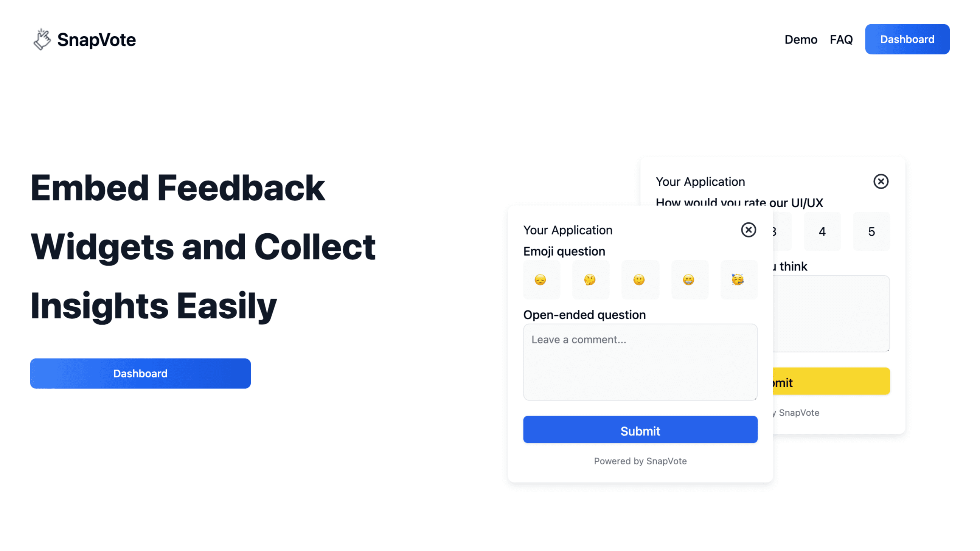
Task: Open the Demo navigation link
Action: coord(800,40)
